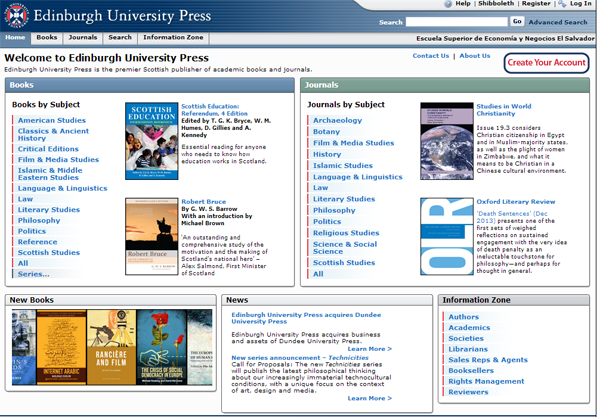The width and height of the screenshot is (600, 417).
Task: Browse Islamic & Middle Eastern Studies books
Action: pos(50,174)
